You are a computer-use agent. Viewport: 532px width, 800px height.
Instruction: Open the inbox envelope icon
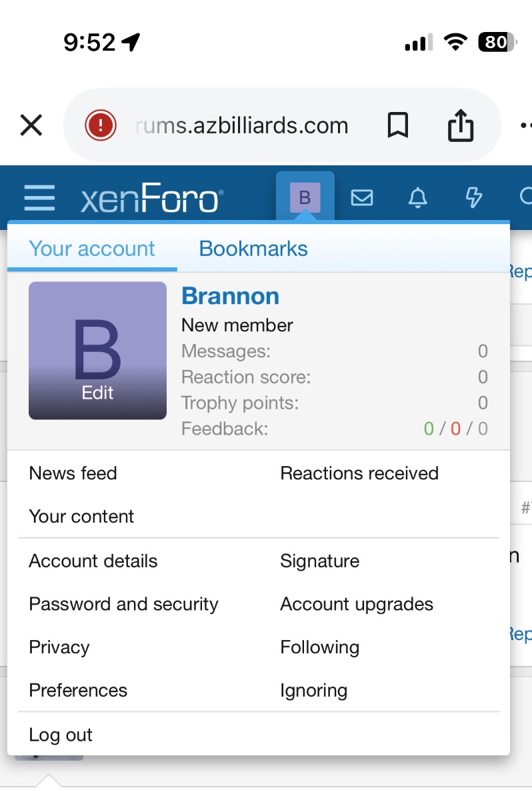coord(362,197)
